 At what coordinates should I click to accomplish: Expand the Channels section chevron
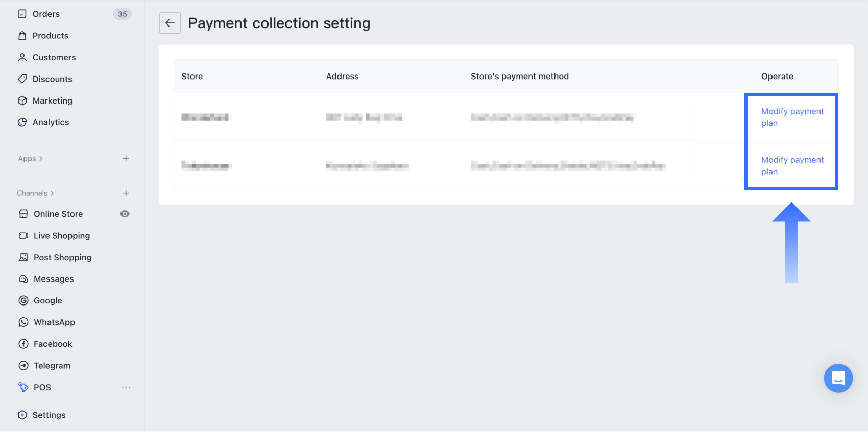coord(52,193)
